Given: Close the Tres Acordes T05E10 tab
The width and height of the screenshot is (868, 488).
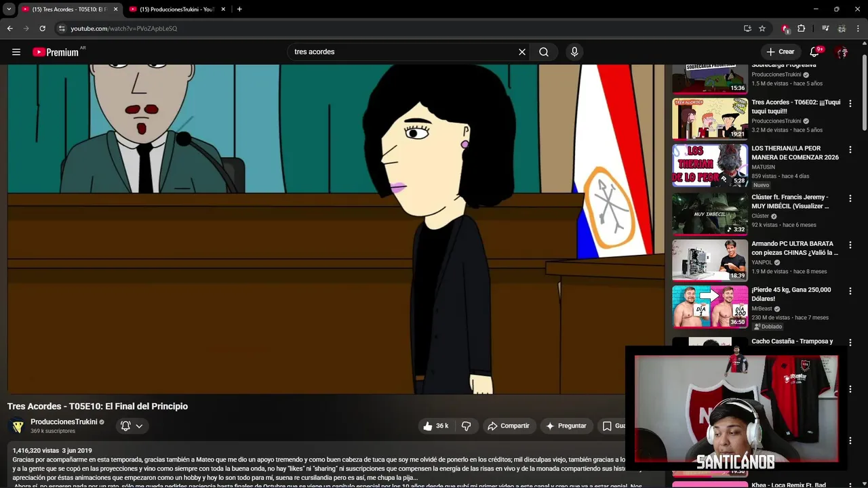Looking at the screenshot, I should [x=115, y=9].
